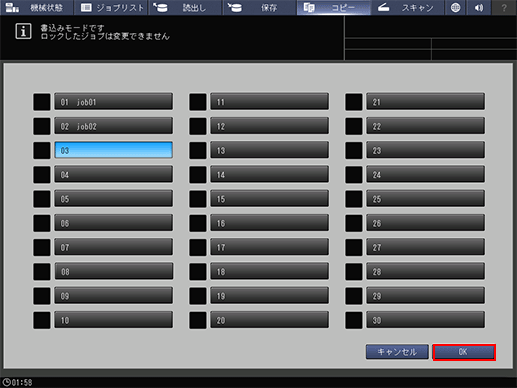Open the save tab (保存)
This screenshot has height=388, width=517.
[x=260, y=7]
